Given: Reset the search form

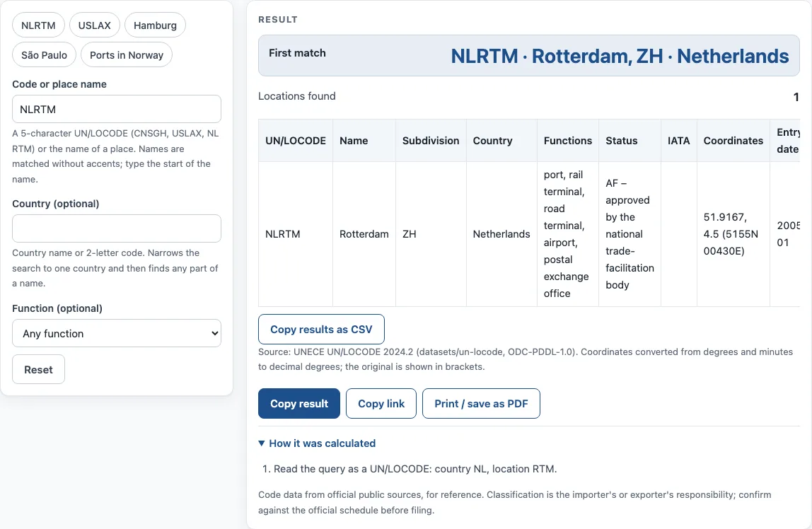Looking at the screenshot, I should pos(38,370).
